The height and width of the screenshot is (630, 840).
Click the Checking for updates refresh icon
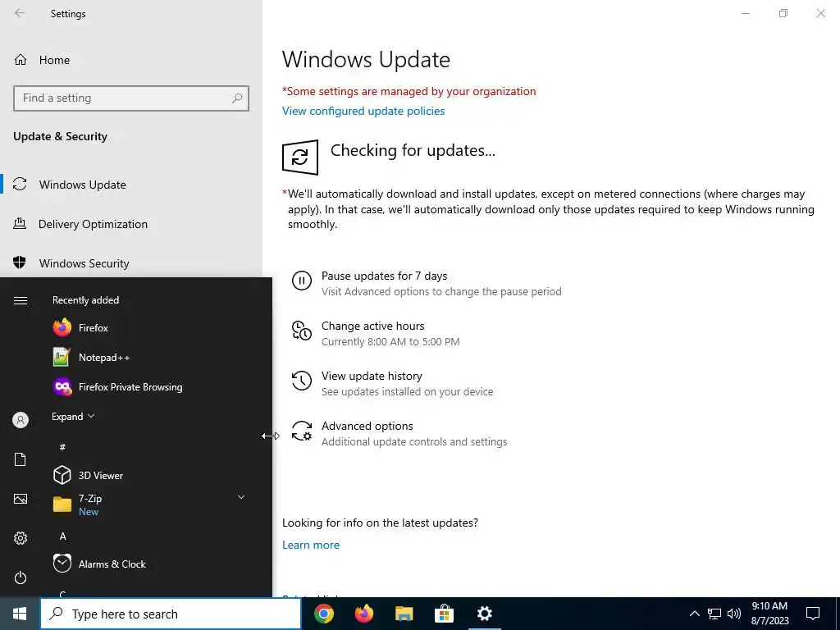[300, 157]
